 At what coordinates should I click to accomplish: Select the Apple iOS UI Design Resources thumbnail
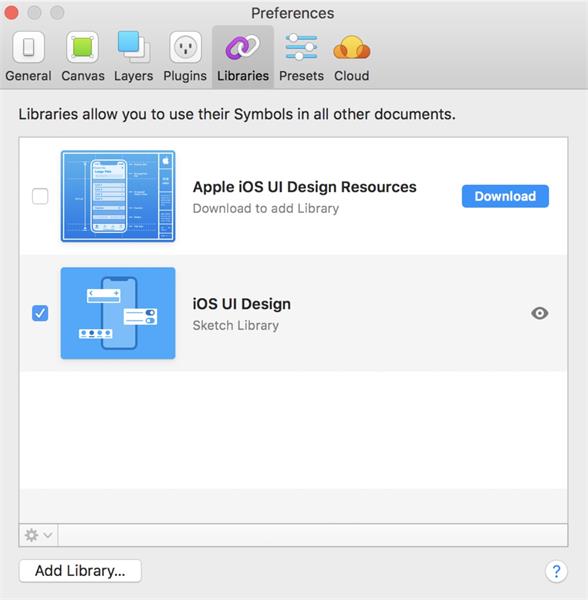click(118, 196)
